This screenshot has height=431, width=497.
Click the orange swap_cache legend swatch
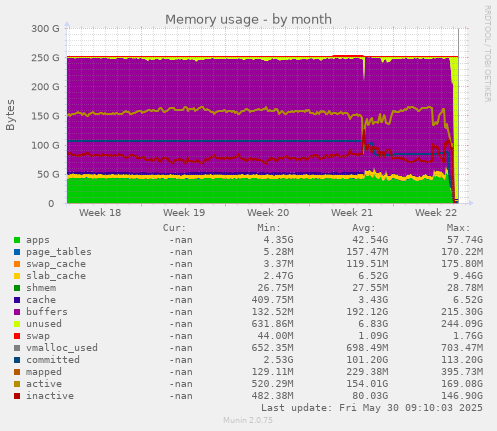click(17, 264)
